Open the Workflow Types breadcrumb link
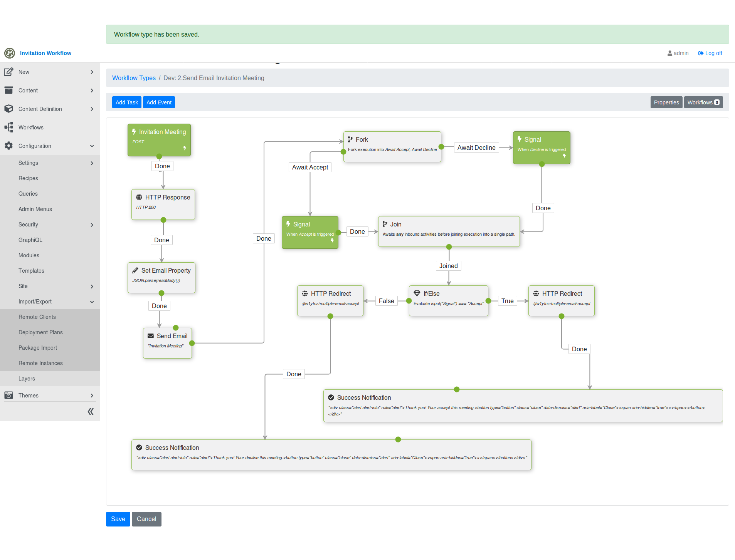The width and height of the screenshot is (735, 560). tap(133, 78)
